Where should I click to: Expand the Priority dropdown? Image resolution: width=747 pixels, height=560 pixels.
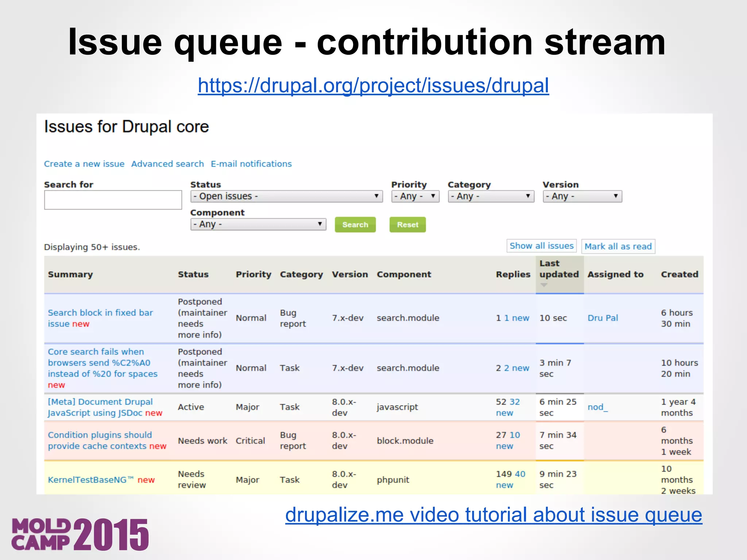pyautogui.click(x=415, y=196)
